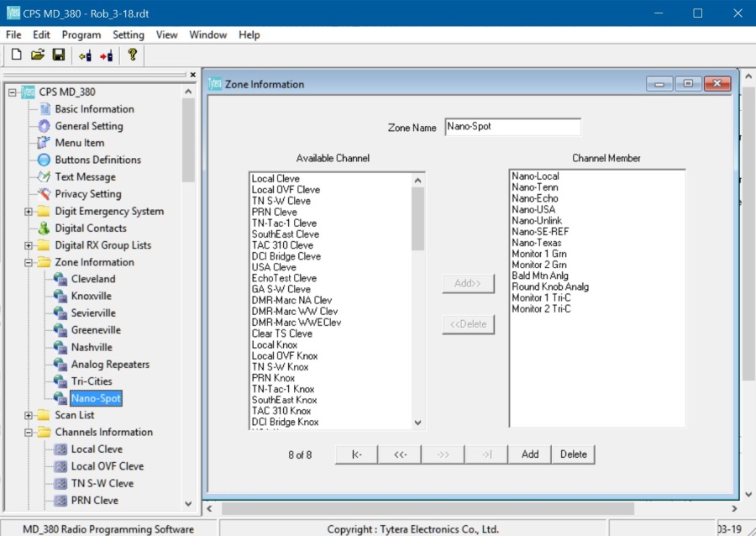
Task: Click the Digital Contacts person icon
Action: point(44,228)
